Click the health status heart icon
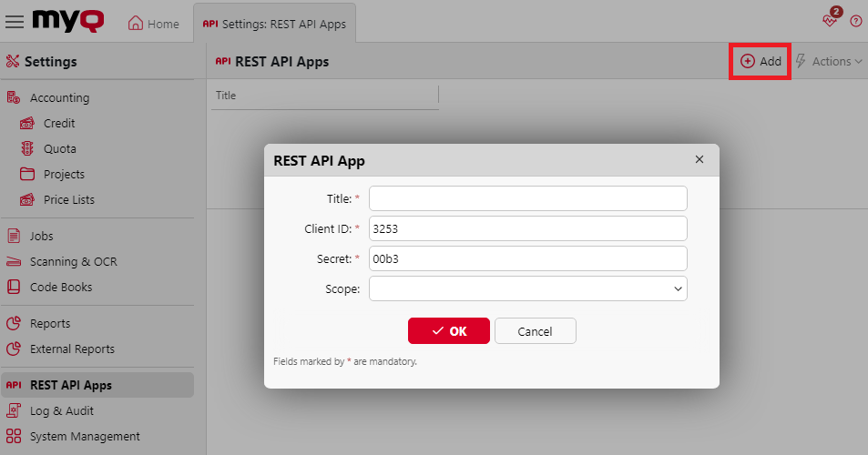Viewport: 868px width, 455px height. pyautogui.click(x=829, y=21)
